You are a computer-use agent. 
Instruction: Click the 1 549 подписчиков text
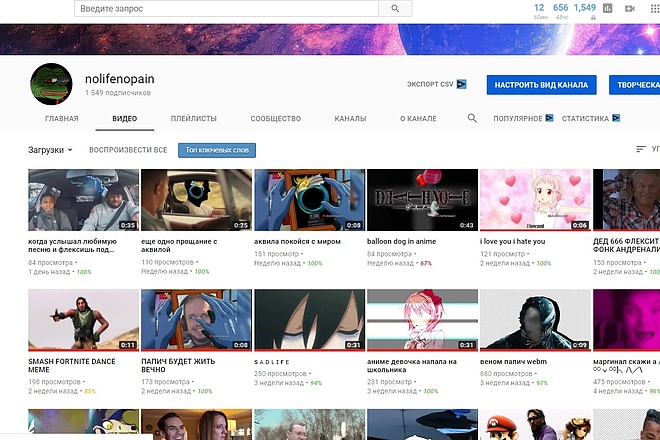click(x=118, y=93)
